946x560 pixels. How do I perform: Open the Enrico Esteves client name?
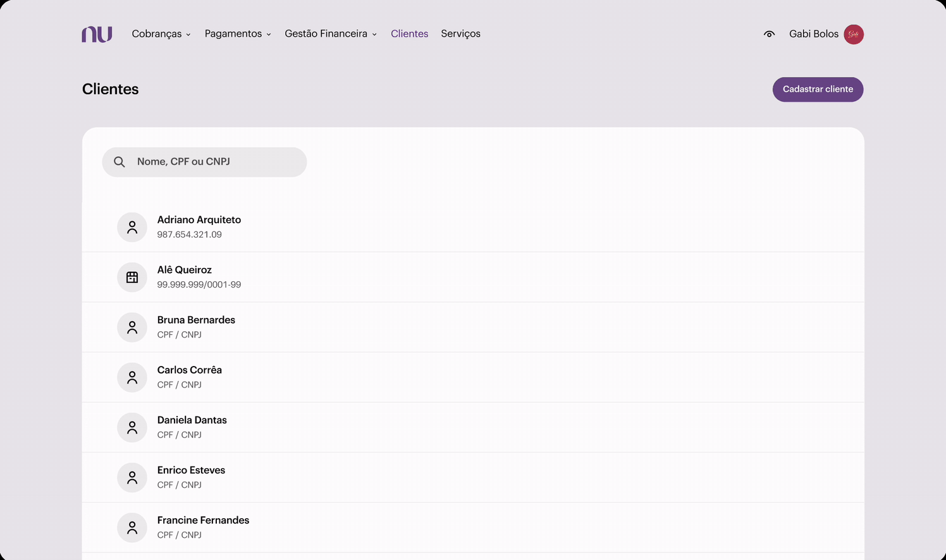pos(191,470)
